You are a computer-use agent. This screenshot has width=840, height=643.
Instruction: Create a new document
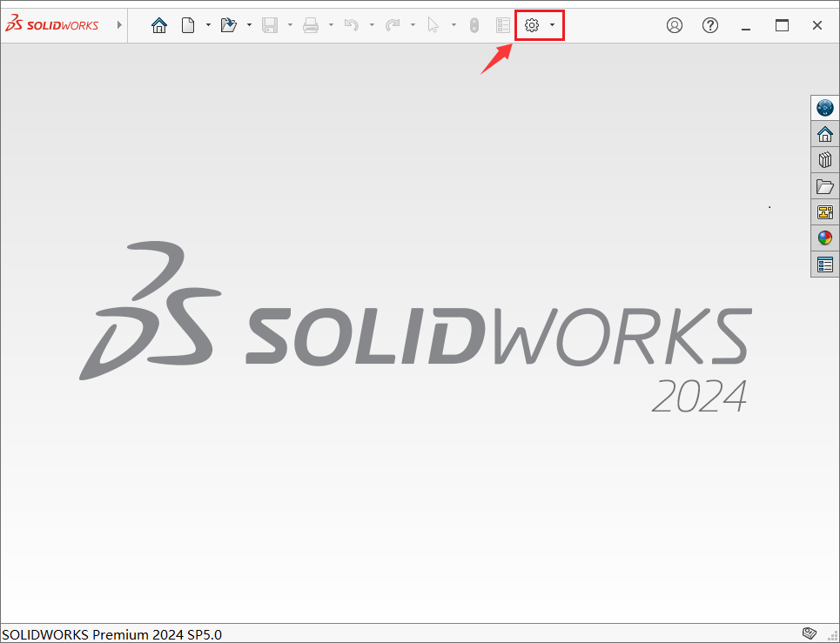point(188,25)
